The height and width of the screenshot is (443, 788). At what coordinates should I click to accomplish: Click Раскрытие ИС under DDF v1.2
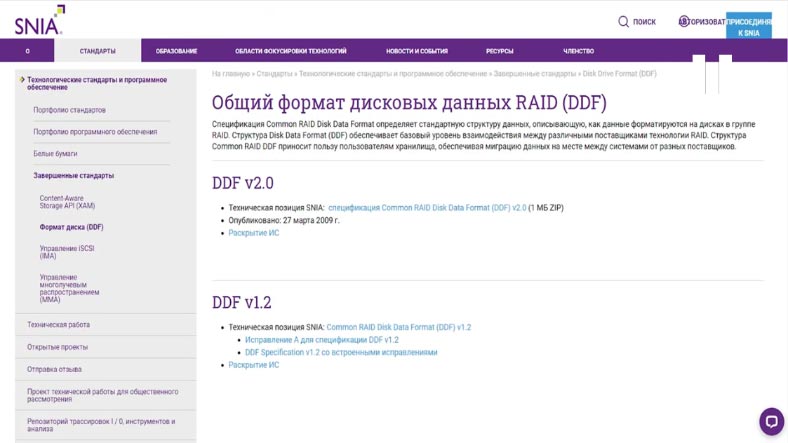[253, 365]
